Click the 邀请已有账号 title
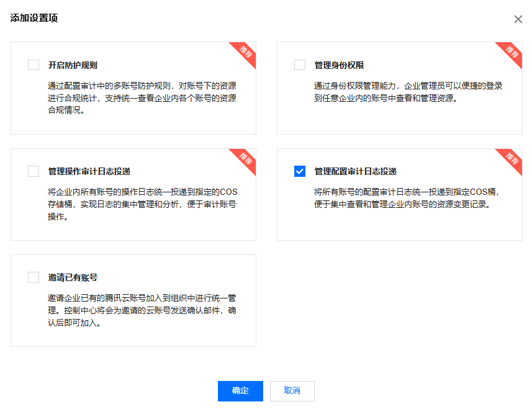The height and width of the screenshot is (412, 532). 73,278
